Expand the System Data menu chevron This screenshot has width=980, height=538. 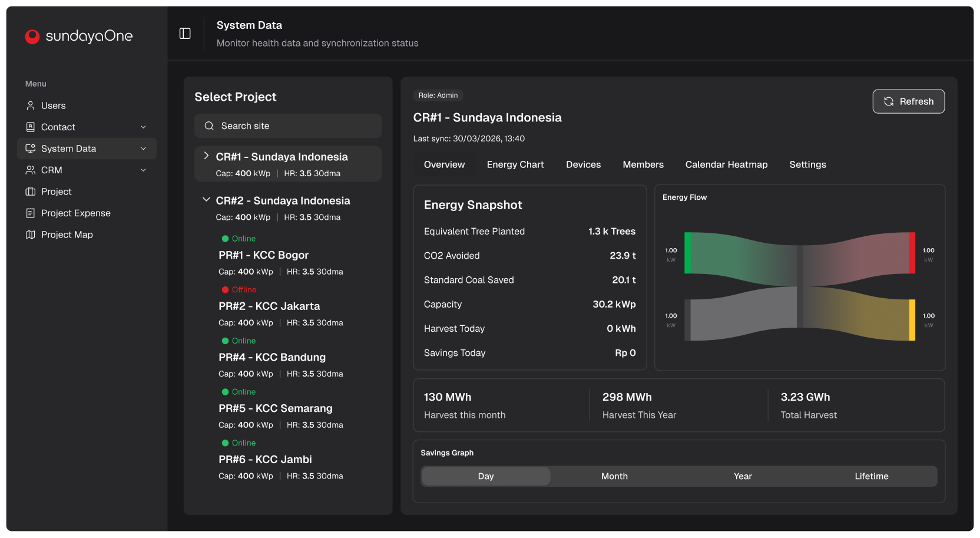(x=143, y=148)
